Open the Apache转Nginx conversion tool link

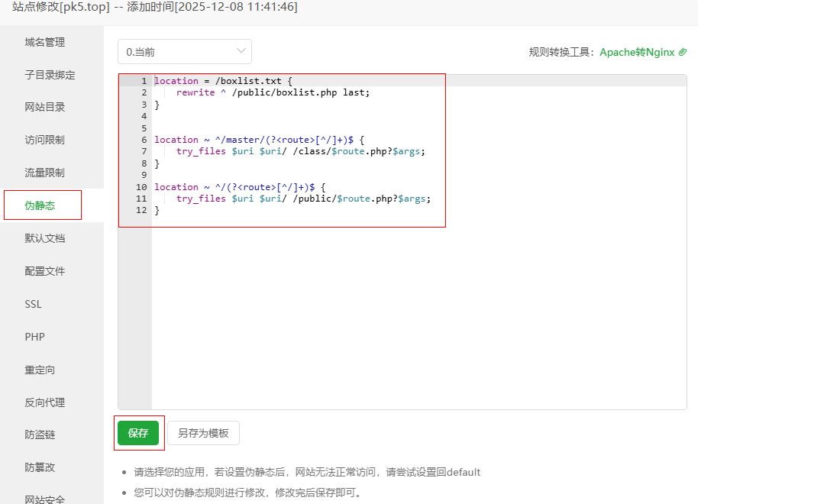[637, 52]
